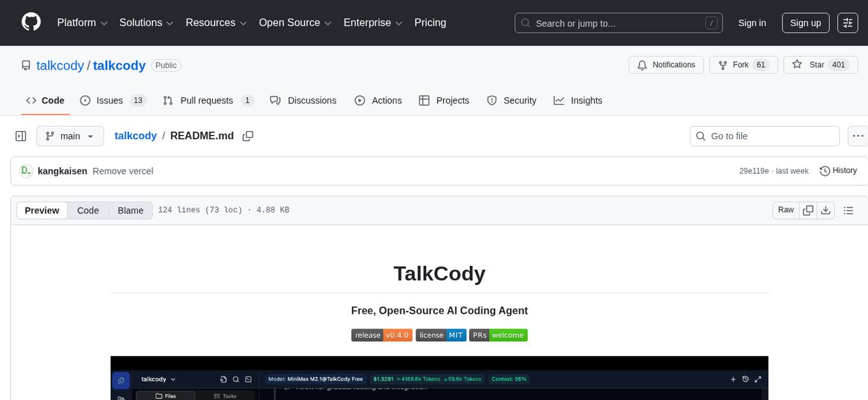Switch to the Blame tab
The height and width of the screenshot is (400, 868).
click(x=130, y=210)
